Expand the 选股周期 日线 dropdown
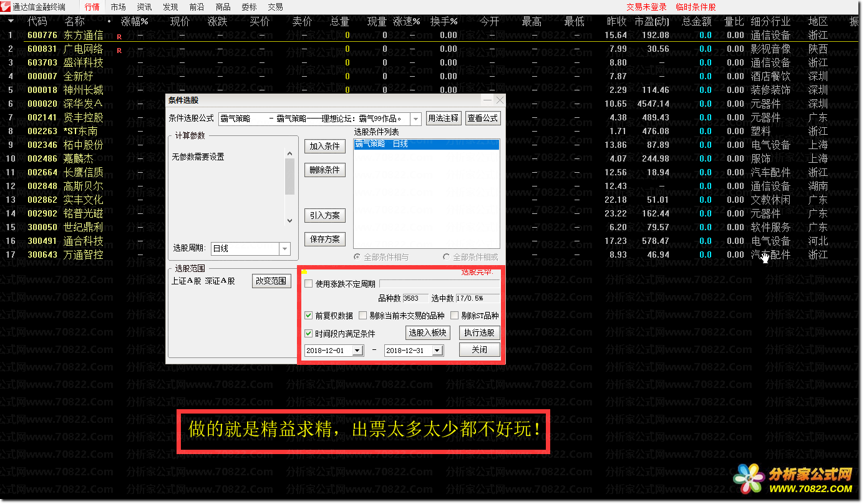This screenshot has height=504, width=864. coord(284,248)
